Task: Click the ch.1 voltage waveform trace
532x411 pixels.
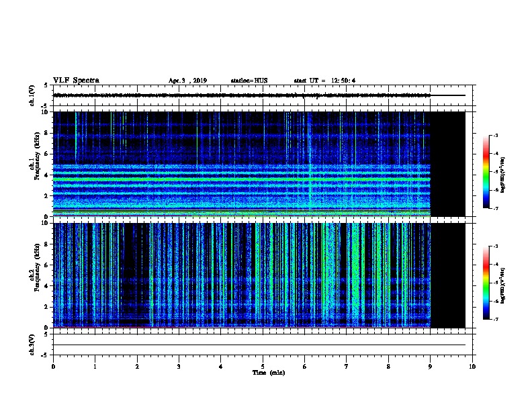Action: tap(242, 95)
